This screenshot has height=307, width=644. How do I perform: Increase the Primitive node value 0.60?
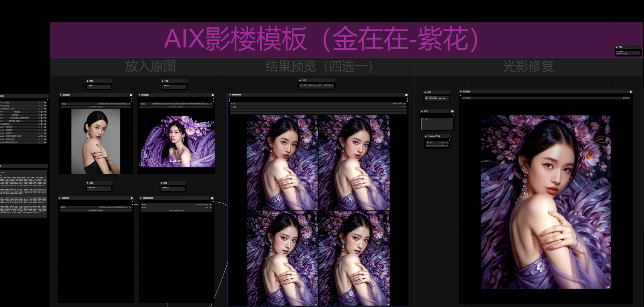pyautogui.click(x=447, y=143)
